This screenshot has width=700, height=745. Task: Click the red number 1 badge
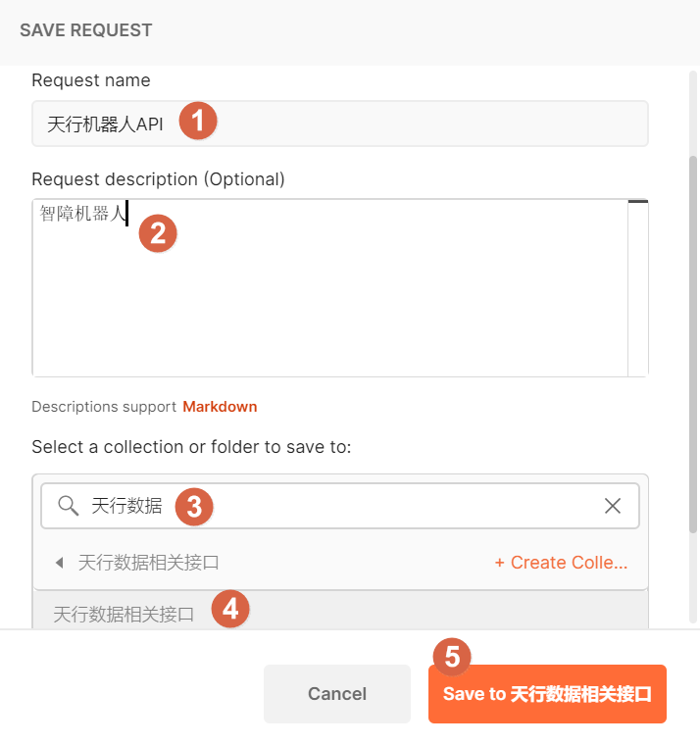click(x=197, y=122)
